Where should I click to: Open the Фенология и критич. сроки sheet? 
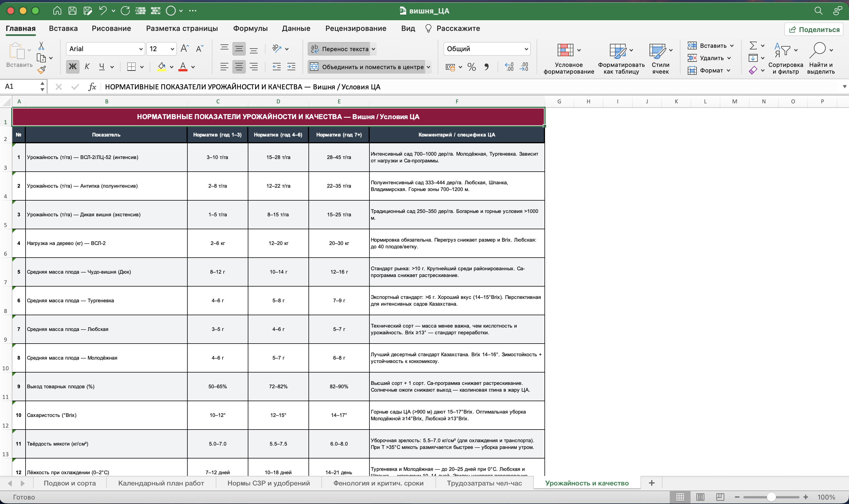point(378,483)
